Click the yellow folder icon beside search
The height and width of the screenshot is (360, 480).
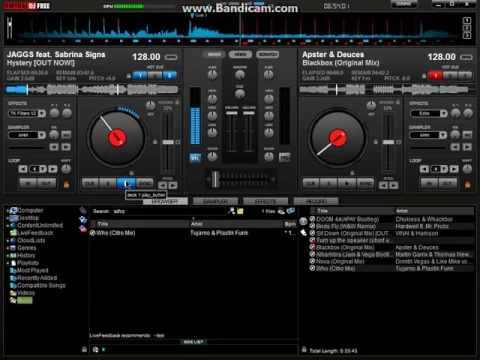point(240,211)
